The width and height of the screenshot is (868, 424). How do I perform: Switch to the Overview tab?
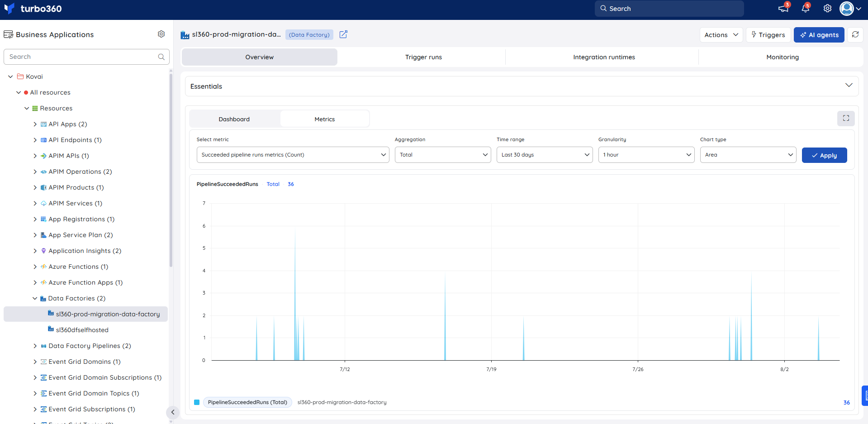click(x=260, y=57)
